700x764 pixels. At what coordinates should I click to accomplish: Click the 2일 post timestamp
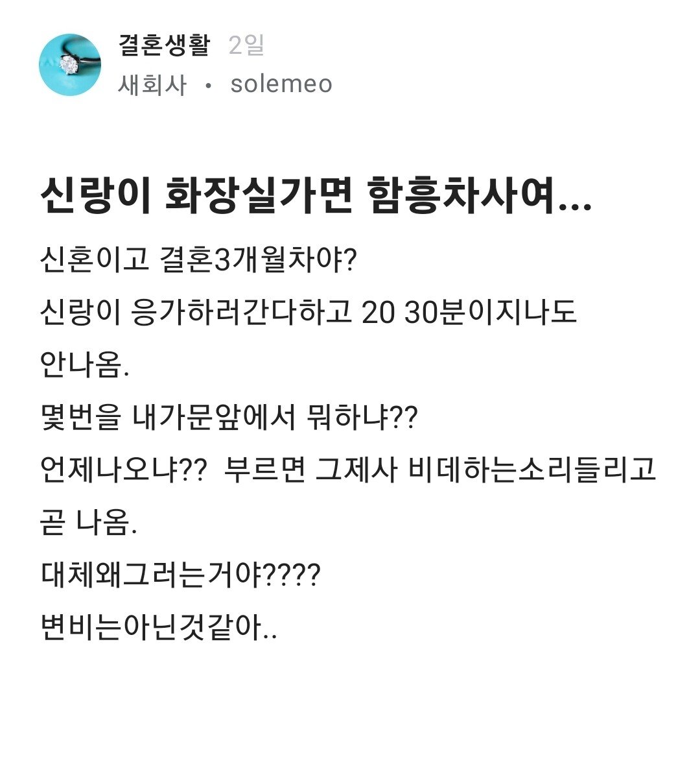(x=246, y=45)
